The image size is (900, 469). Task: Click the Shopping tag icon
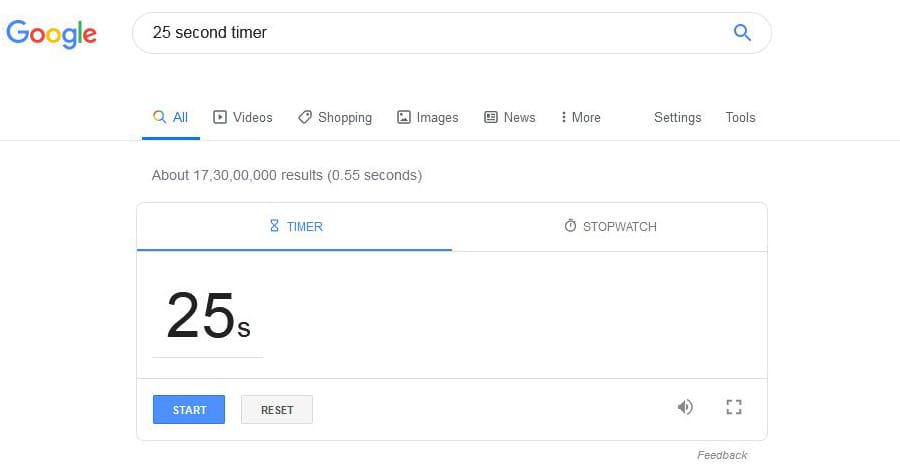click(x=305, y=117)
